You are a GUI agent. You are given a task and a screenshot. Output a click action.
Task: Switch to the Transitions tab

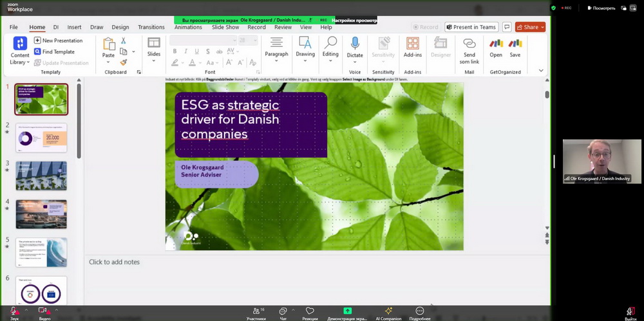point(151,27)
